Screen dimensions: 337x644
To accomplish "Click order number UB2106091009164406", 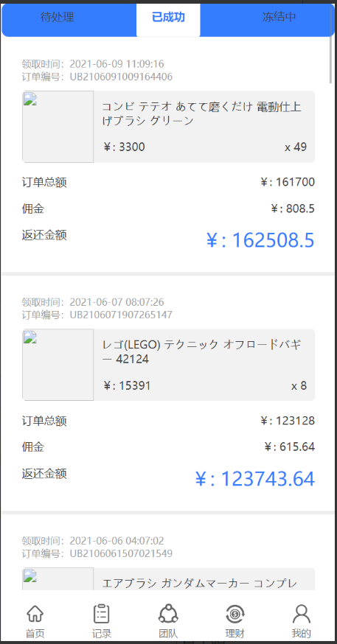I will pyautogui.click(x=121, y=77).
